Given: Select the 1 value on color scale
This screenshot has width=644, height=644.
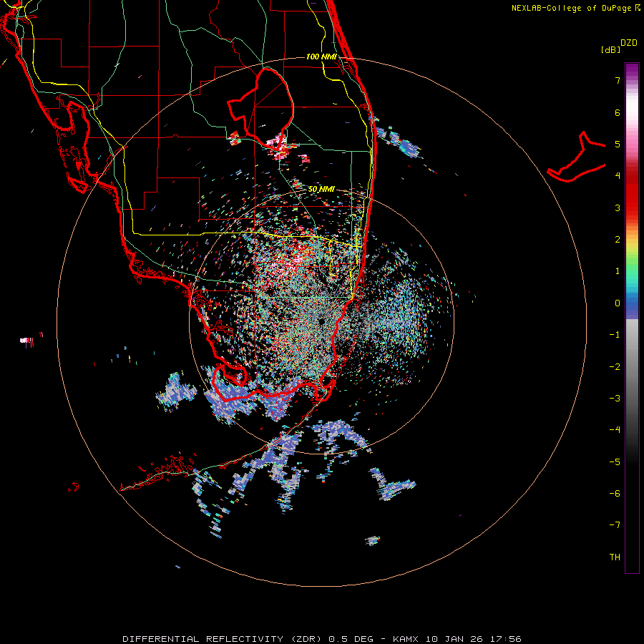Looking at the screenshot, I should pyautogui.click(x=618, y=271).
